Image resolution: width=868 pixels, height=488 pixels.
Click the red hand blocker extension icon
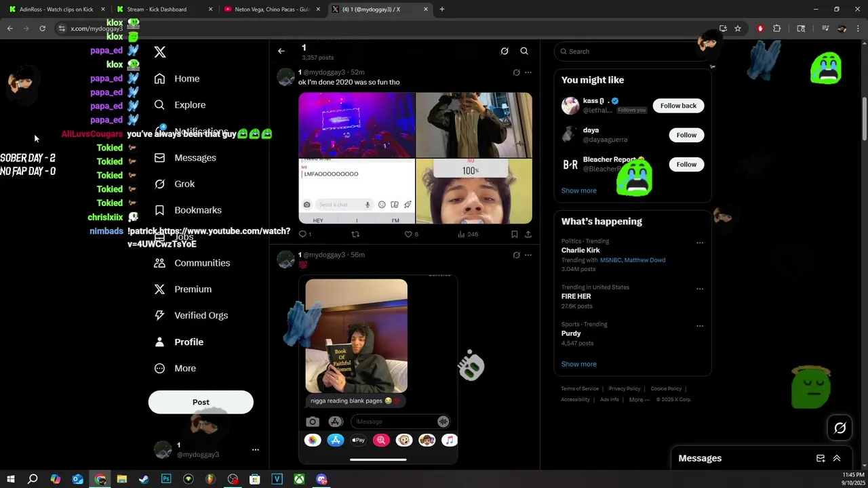(760, 28)
